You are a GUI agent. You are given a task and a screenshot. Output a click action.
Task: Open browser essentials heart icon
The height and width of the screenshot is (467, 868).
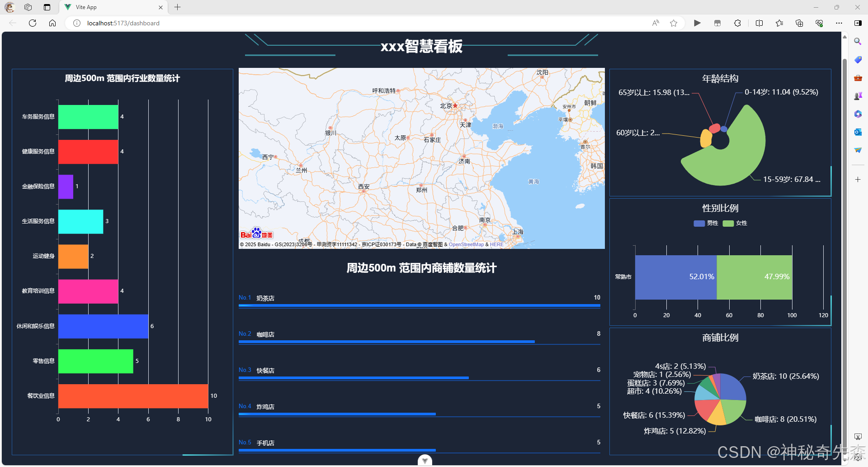tap(819, 23)
